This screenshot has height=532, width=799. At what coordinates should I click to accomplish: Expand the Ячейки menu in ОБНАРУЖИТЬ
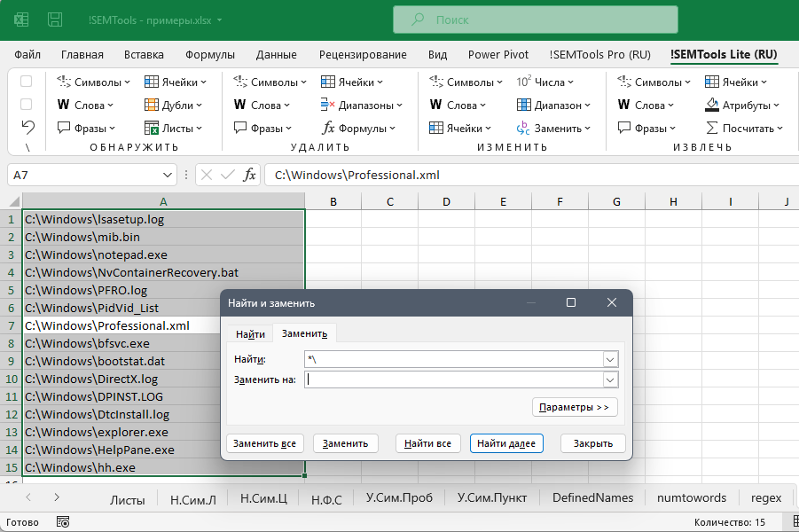click(x=203, y=82)
